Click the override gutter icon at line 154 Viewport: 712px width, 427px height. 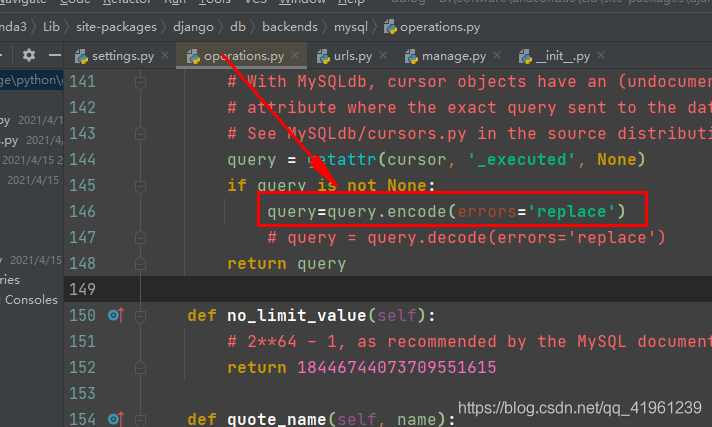click(116, 419)
